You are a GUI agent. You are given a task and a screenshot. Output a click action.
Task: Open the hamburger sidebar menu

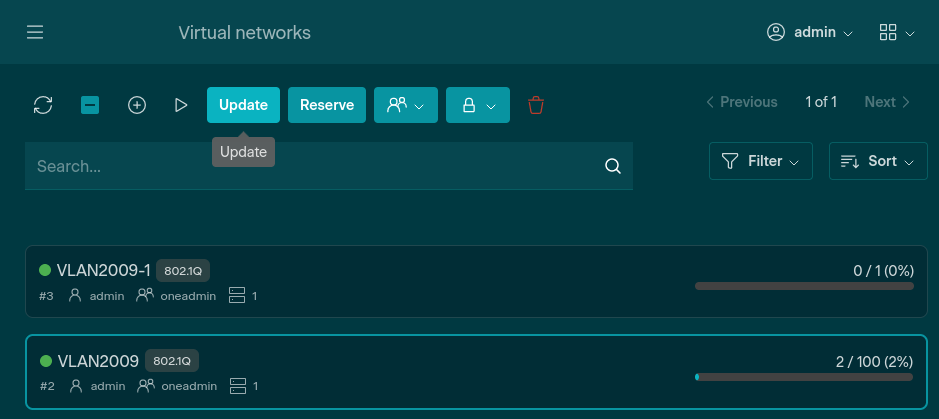pos(35,33)
